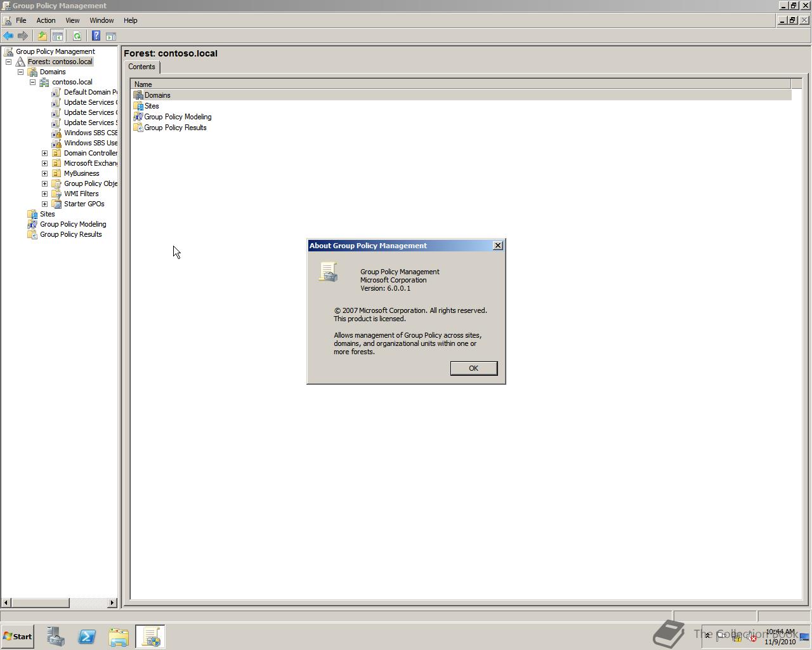The height and width of the screenshot is (650, 812).
Task: Toggle the Show/Hide Console Tree icon
Action: pyautogui.click(x=57, y=36)
